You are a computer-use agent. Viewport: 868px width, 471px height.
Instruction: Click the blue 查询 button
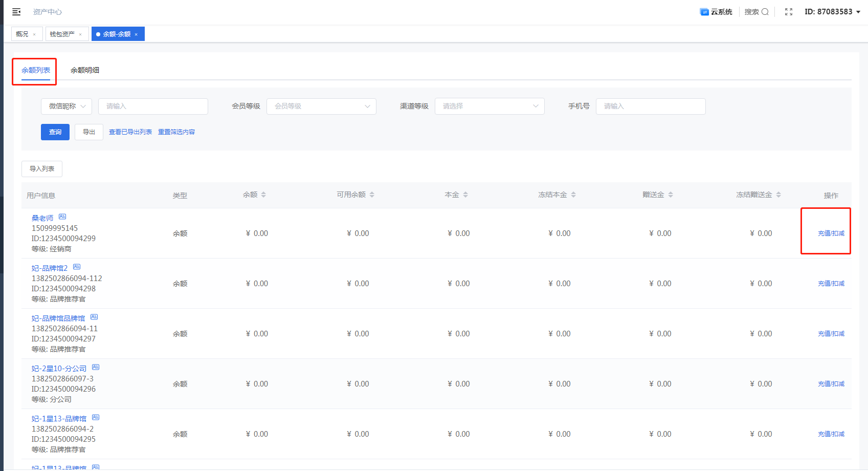[55, 132]
